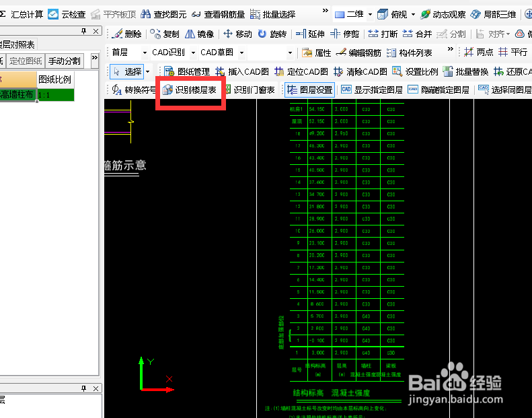This screenshot has height=418, width=532.
Task: Open 查看钢筋量 rebar quantity viewer
Action: click(218, 14)
